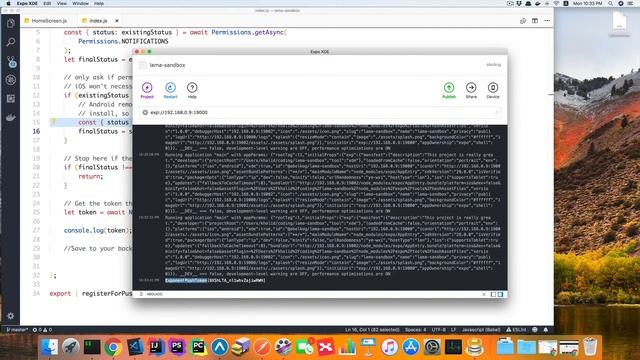640x360 pixels.
Task: Open Help in Expo XDE toolbar
Action: click(192, 90)
